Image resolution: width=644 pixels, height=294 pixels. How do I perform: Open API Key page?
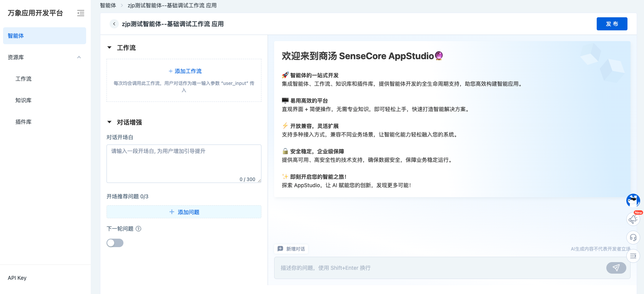(17, 278)
